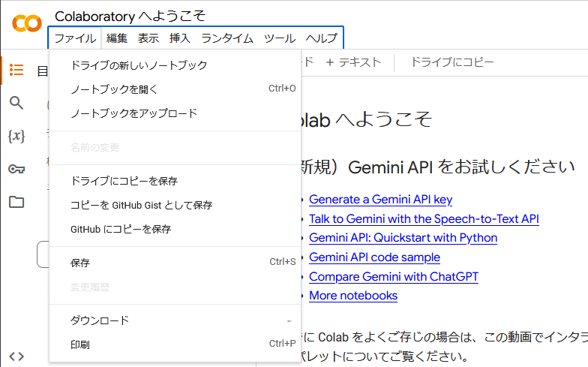Choose ノートブックをアップロード
The height and width of the screenshot is (367, 588).
tap(175, 113)
